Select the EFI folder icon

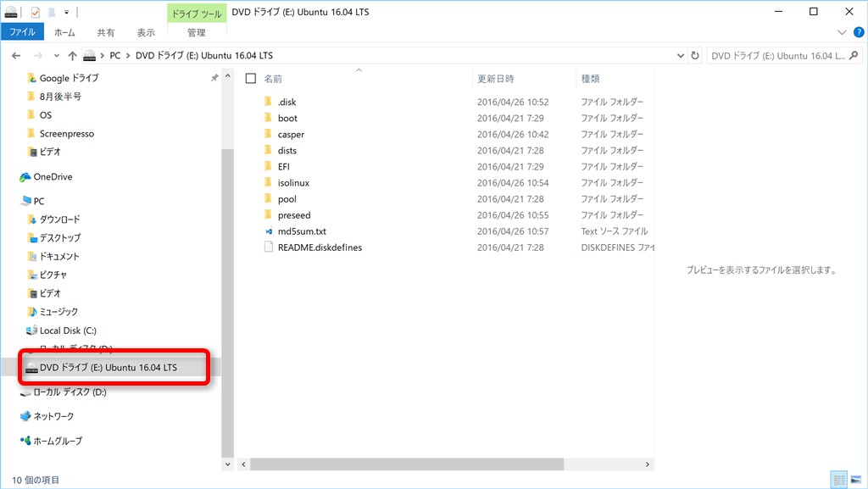point(269,166)
